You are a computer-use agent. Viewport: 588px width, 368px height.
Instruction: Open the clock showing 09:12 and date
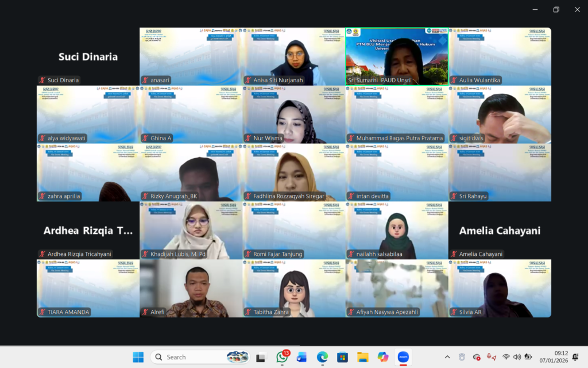[x=551, y=357]
